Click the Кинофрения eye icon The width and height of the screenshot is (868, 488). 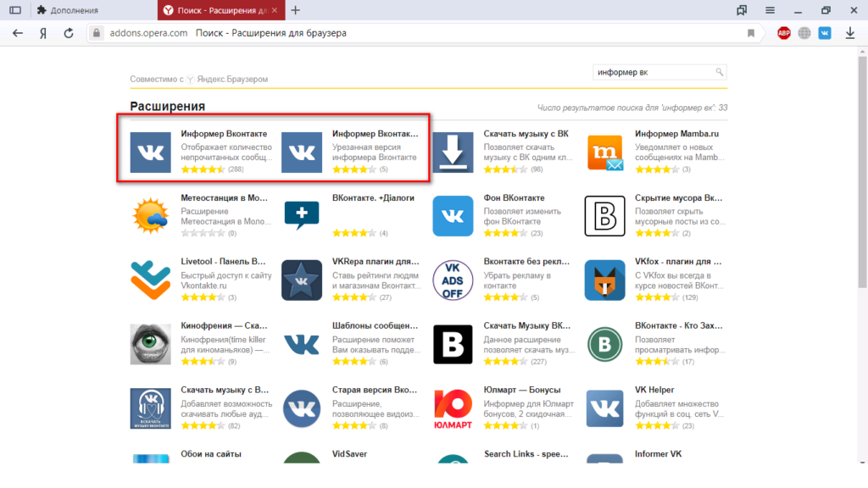(151, 344)
